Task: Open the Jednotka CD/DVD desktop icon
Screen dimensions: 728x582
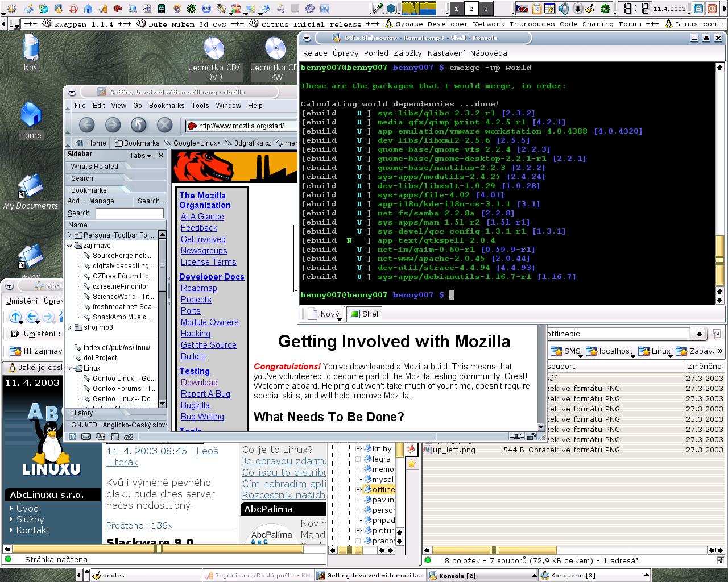Action: pyautogui.click(x=214, y=59)
